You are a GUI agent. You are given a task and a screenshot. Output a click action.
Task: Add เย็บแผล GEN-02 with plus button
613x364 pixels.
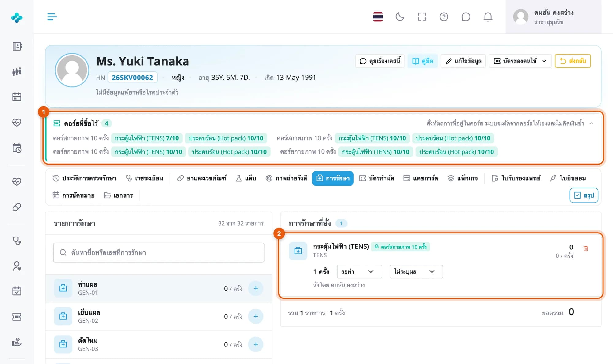(x=256, y=316)
